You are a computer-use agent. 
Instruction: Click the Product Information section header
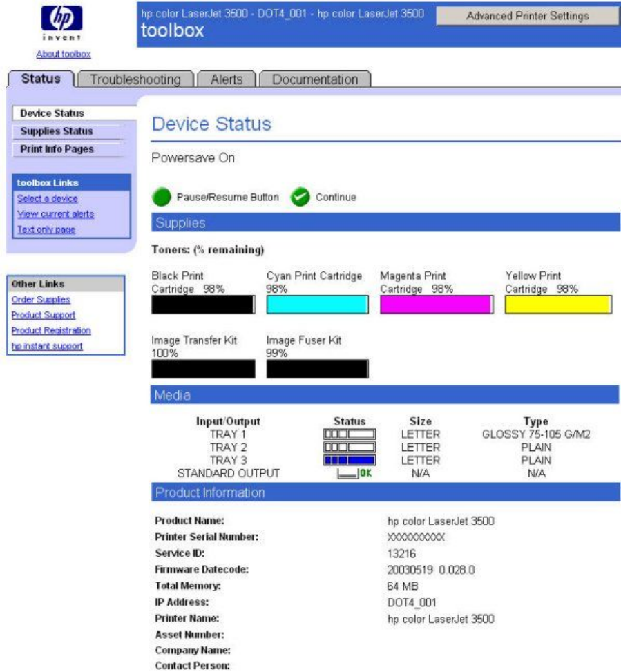tap(385, 492)
